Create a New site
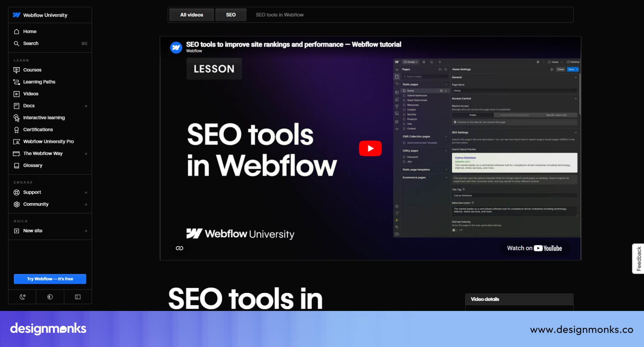Viewport: 644px width, 347px height. (x=50, y=230)
